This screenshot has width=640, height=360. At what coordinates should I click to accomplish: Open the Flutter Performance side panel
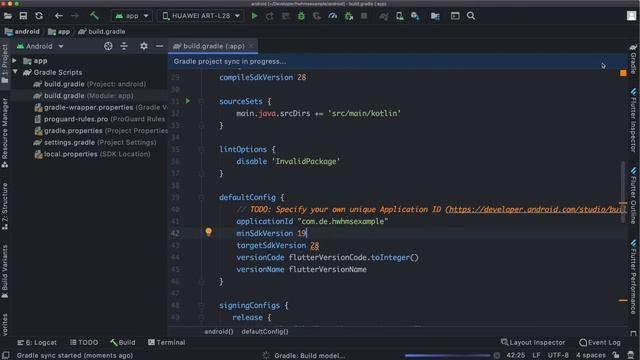633,277
